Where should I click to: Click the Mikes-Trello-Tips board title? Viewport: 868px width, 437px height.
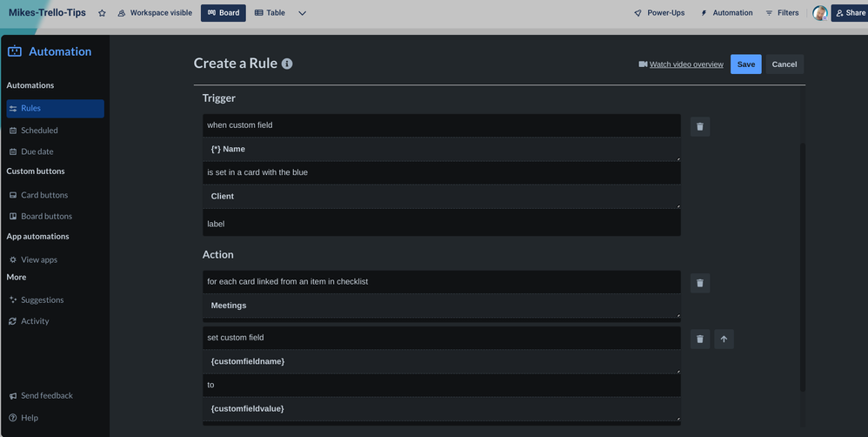(47, 12)
